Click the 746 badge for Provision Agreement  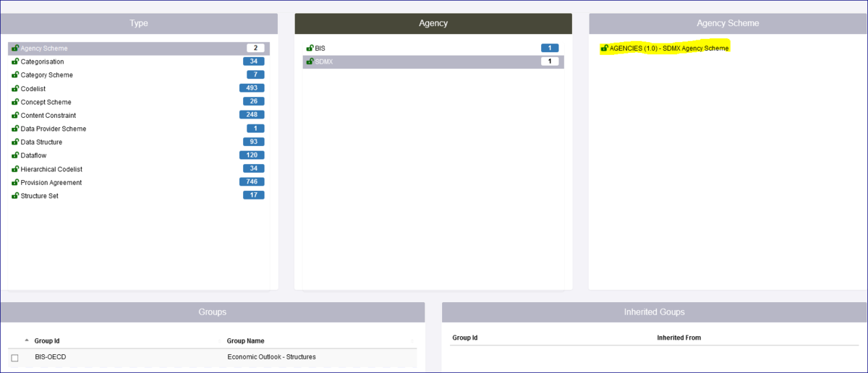pos(252,182)
